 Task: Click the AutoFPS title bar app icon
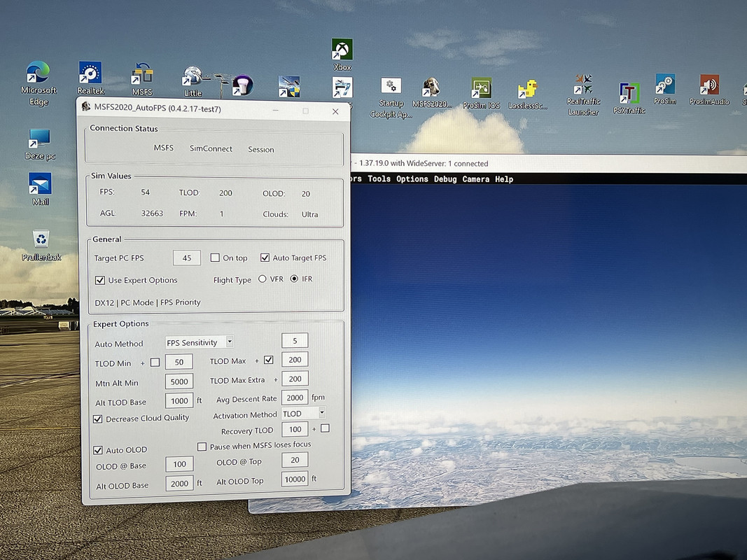(x=86, y=106)
